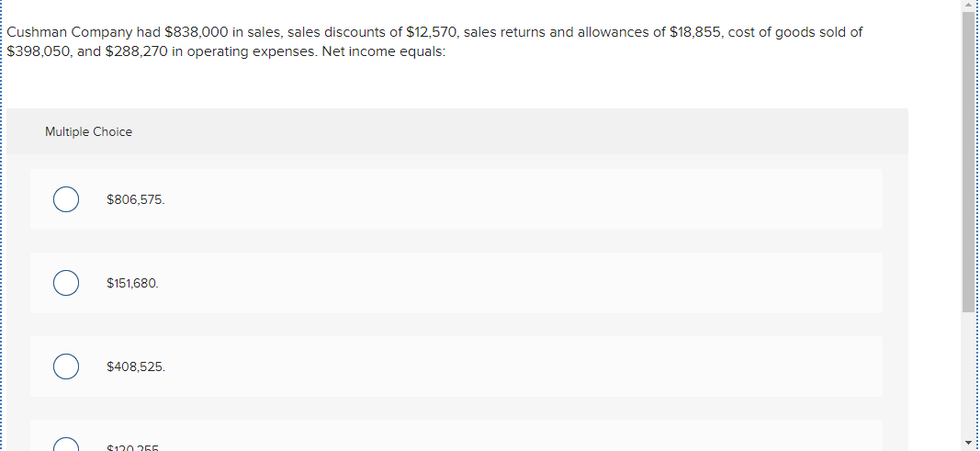Click the $151,680 answer text

pos(132,283)
